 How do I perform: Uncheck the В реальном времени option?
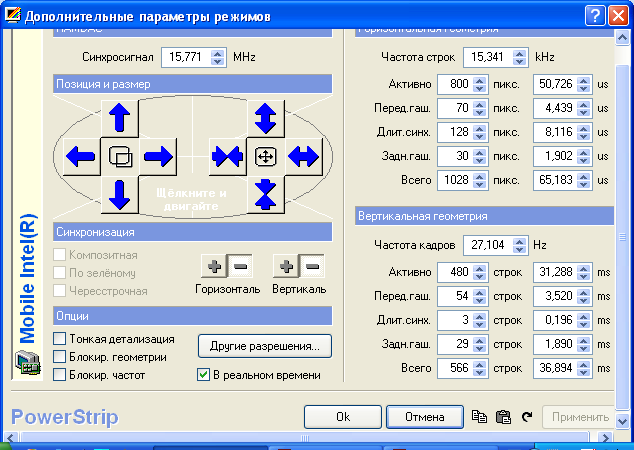coord(204,375)
